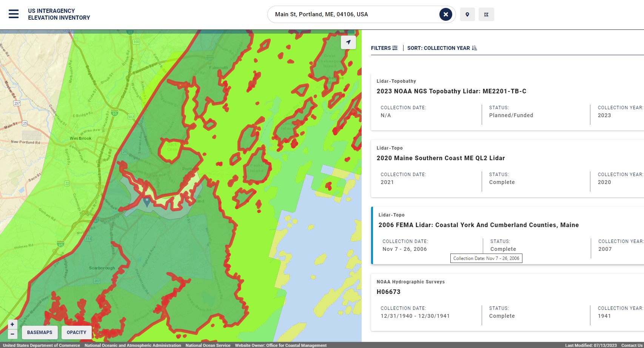The width and height of the screenshot is (644, 348).
Task: Click the NOAA Hydrographic Surveys type label
Action: point(411,282)
